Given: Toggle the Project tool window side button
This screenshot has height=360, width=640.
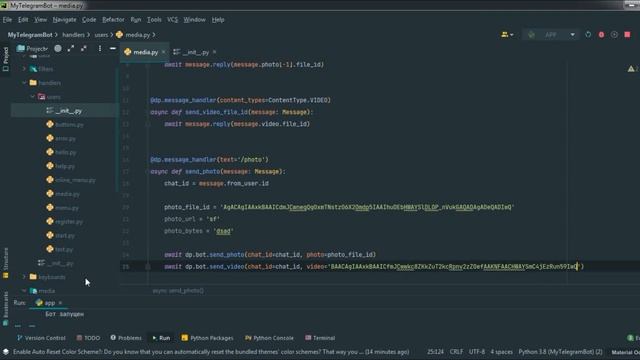Looking at the screenshot, I should click(x=5, y=59).
